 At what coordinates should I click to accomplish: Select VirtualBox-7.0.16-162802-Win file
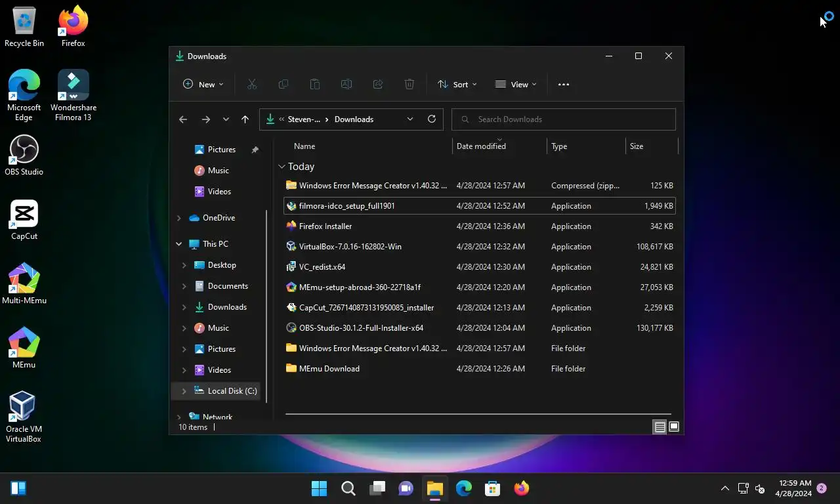point(480,247)
